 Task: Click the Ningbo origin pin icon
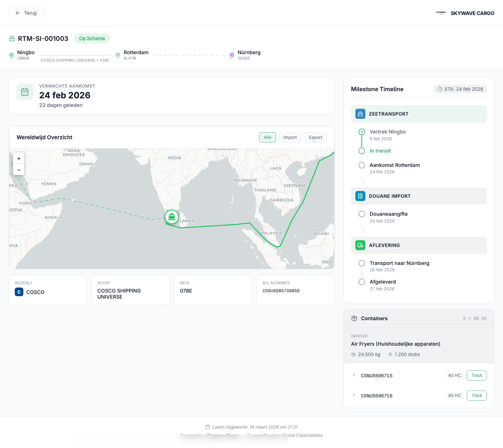pos(11,55)
